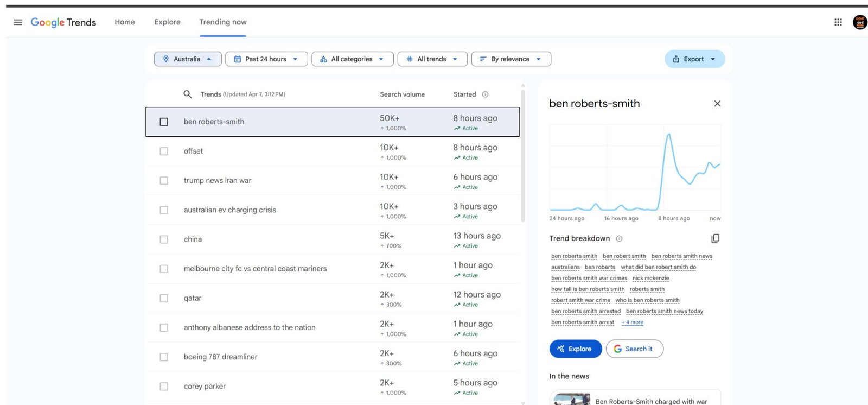Click the Trend breakdown info icon

coord(620,239)
